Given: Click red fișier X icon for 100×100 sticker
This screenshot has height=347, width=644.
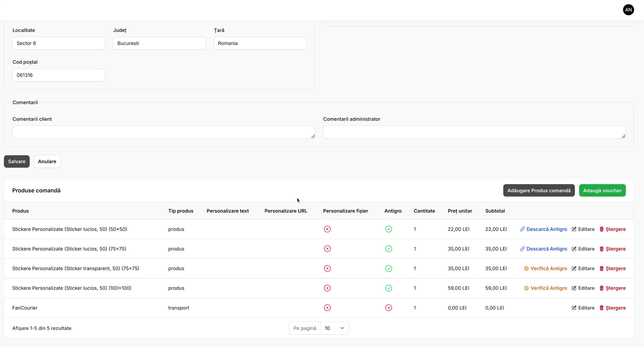Looking at the screenshot, I should 327,288.
